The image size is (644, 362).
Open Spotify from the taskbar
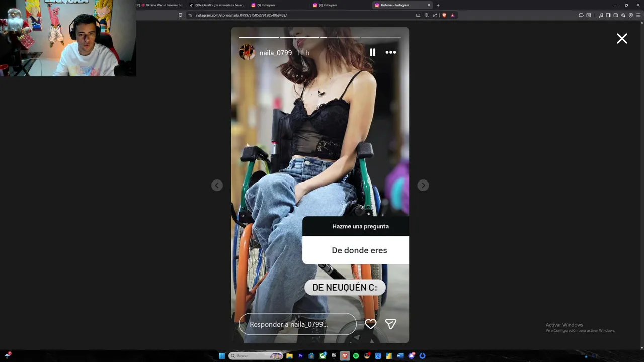356,356
